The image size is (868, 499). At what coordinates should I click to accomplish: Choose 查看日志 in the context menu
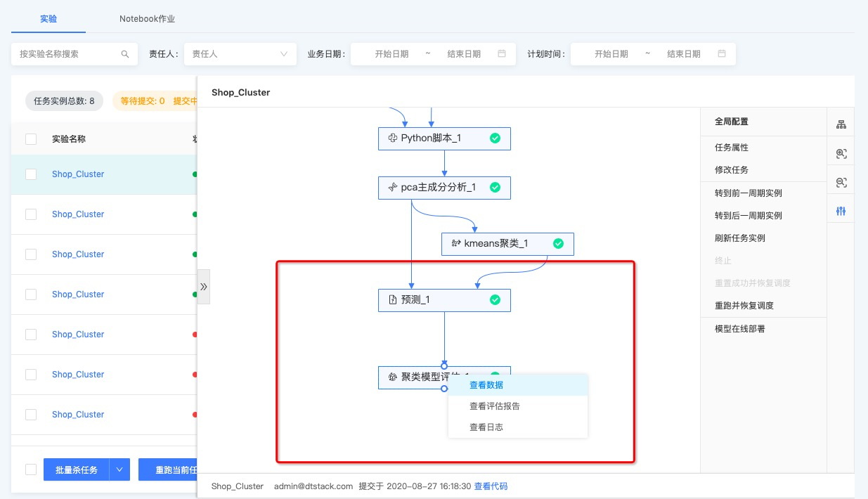click(486, 427)
